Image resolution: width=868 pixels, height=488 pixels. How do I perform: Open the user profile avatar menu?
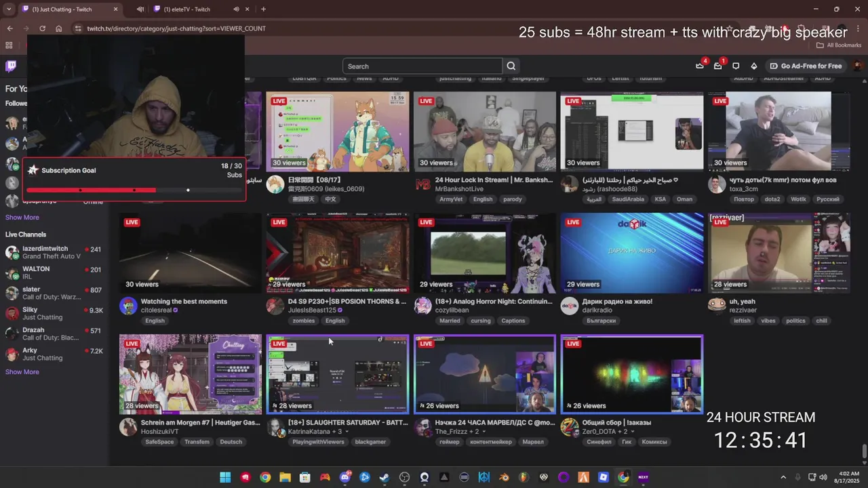pyautogui.click(x=857, y=66)
